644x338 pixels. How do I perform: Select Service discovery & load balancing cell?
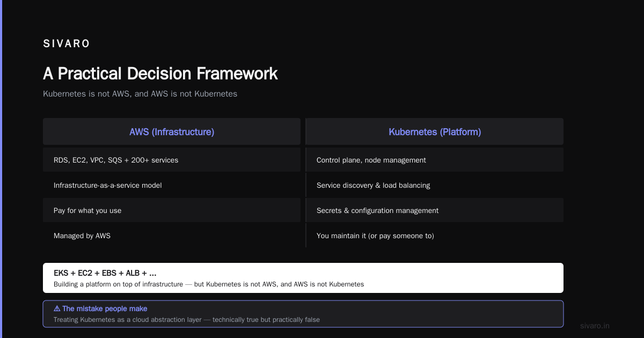(x=435, y=185)
